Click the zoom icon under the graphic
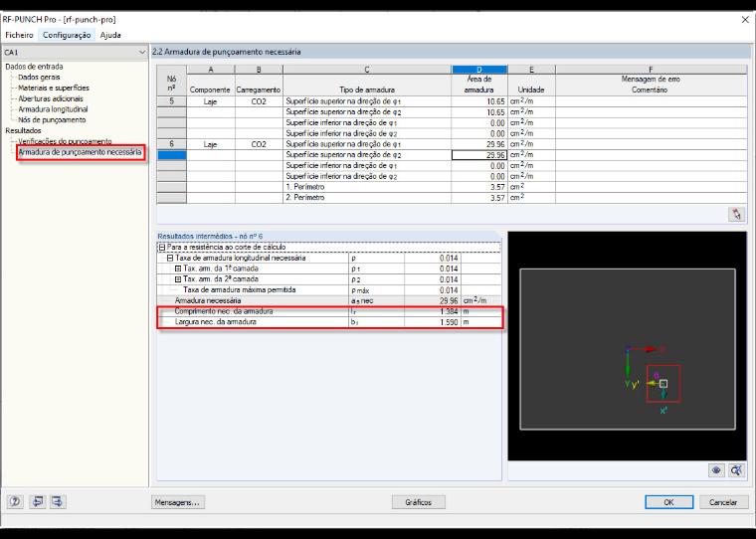The image size is (756, 539). [736, 470]
